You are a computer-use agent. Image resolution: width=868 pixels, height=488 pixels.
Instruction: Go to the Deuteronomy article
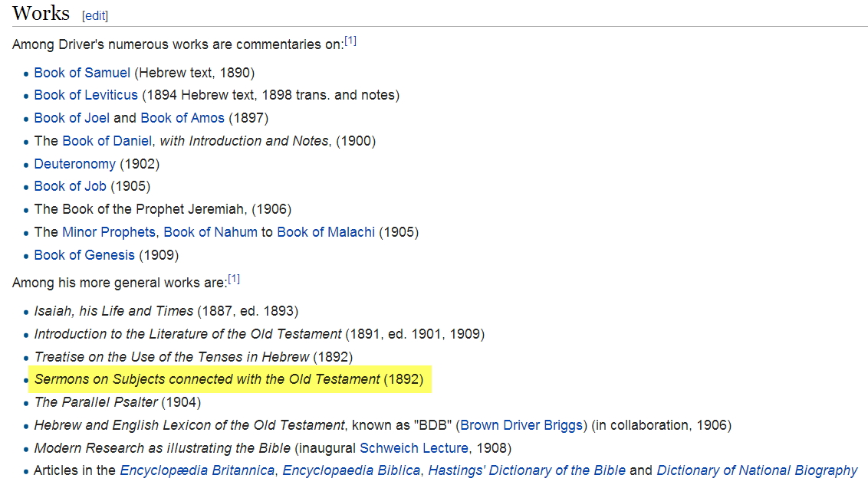click(74, 164)
